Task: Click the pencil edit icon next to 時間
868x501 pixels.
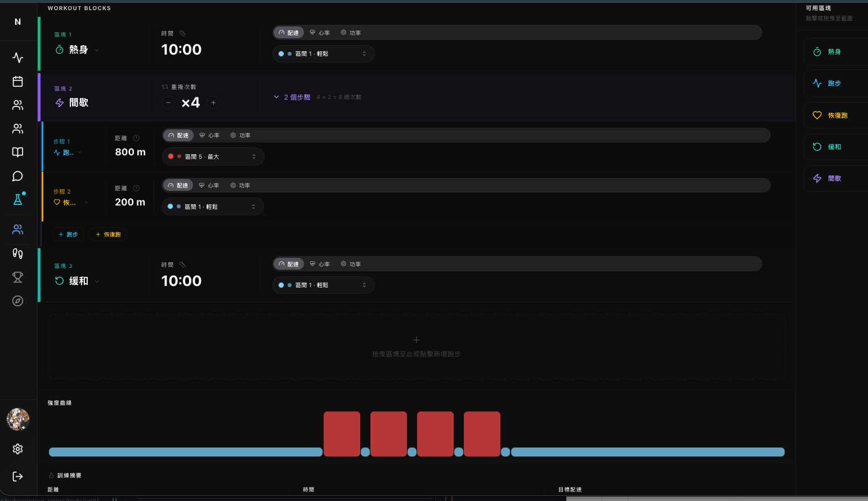Action: (x=181, y=33)
